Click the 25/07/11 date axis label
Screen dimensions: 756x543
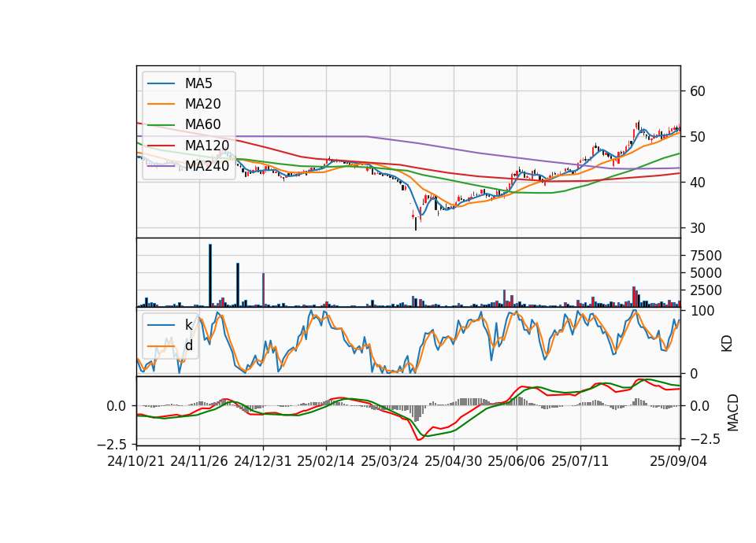(x=580, y=461)
